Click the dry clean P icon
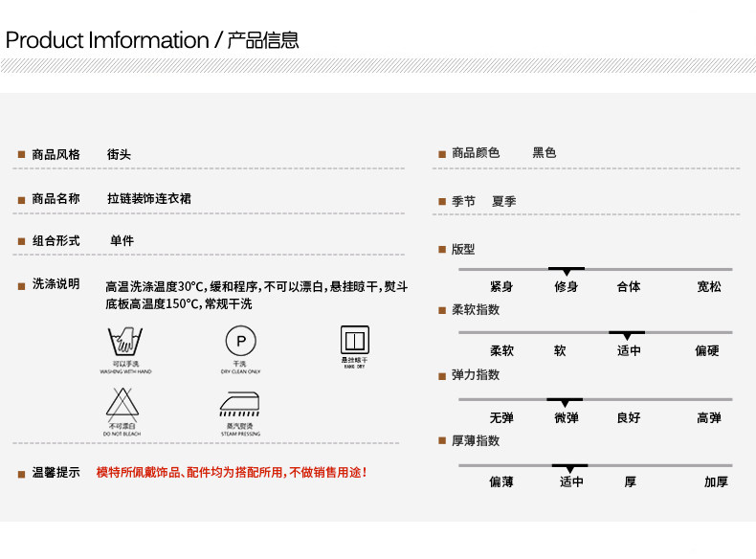This screenshot has height=559, width=756. (x=240, y=341)
